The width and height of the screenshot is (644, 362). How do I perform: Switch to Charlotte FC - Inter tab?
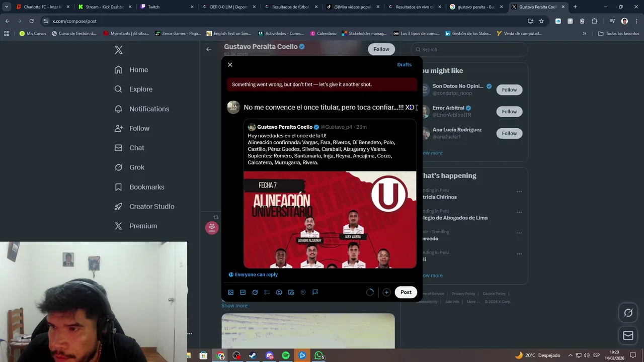[43, 7]
